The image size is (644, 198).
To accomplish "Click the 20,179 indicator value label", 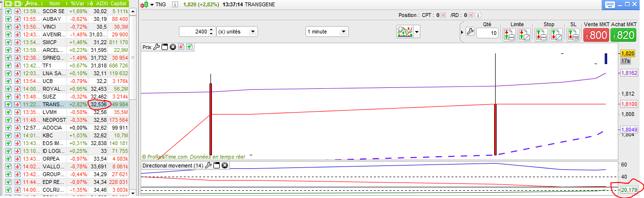I will (x=628, y=189).
